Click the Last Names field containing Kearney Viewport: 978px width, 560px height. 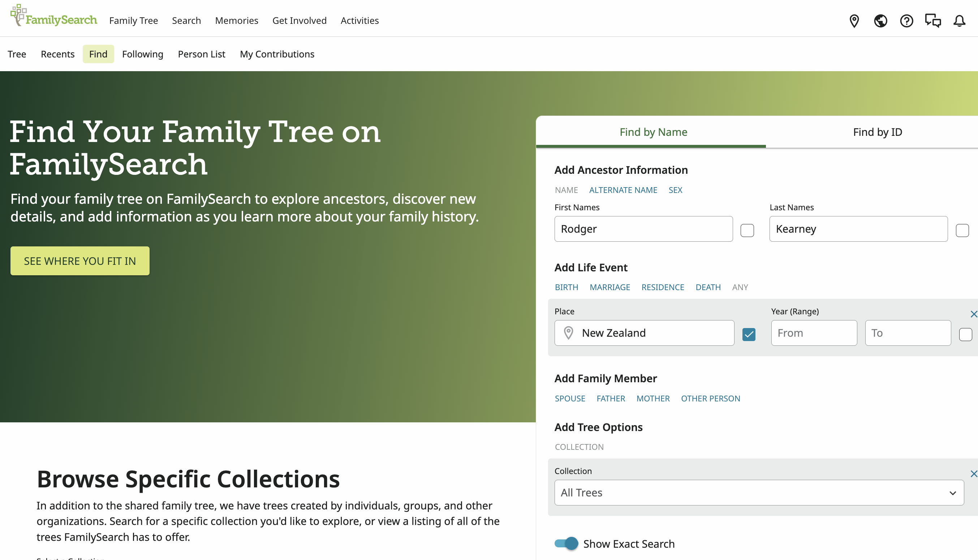[x=858, y=229]
